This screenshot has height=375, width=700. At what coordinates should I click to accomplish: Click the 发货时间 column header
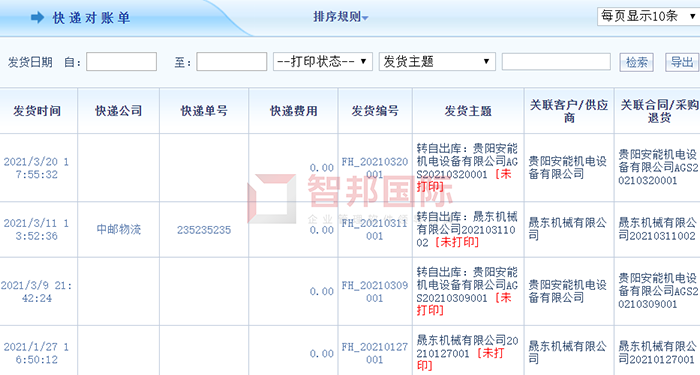point(37,111)
